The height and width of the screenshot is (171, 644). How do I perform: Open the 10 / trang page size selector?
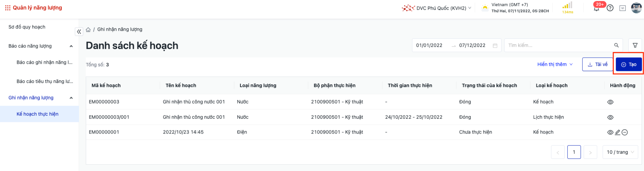pos(620,152)
